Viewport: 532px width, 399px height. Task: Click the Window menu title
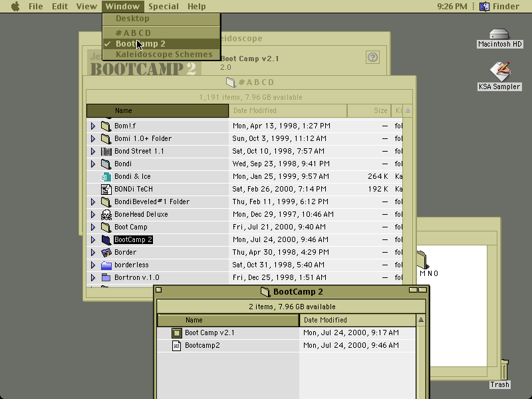point(122,7)
